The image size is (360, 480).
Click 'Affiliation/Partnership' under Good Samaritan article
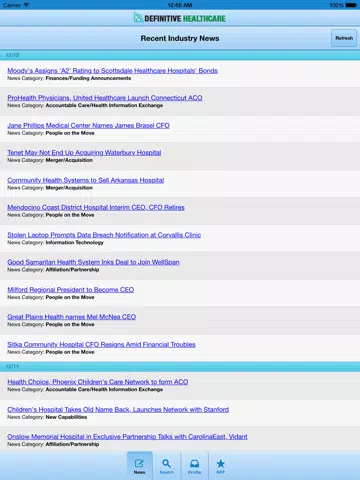coord(72,270)
